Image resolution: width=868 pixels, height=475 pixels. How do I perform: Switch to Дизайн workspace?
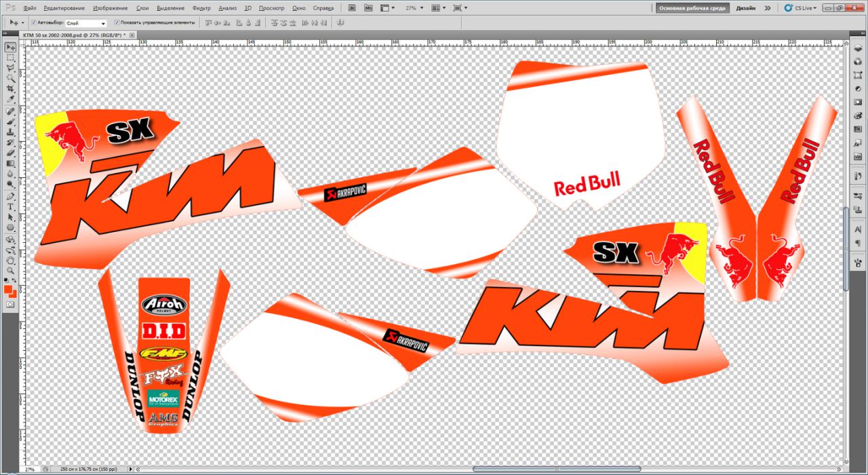[x=746, y=8]
